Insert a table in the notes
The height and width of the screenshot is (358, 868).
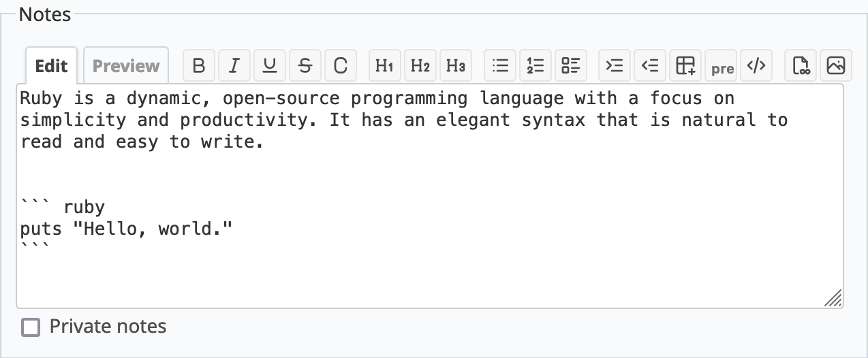point(685,65)
